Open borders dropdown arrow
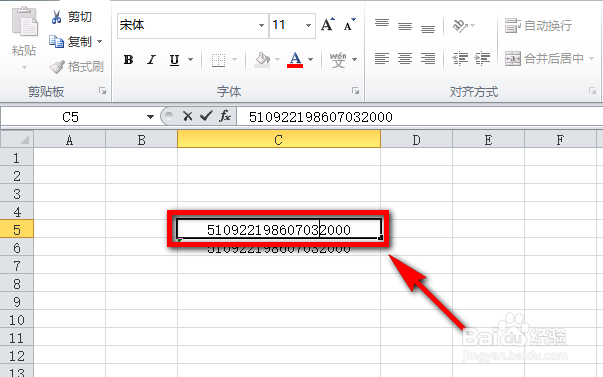The image size is (603, 377). tap(234, 60)
